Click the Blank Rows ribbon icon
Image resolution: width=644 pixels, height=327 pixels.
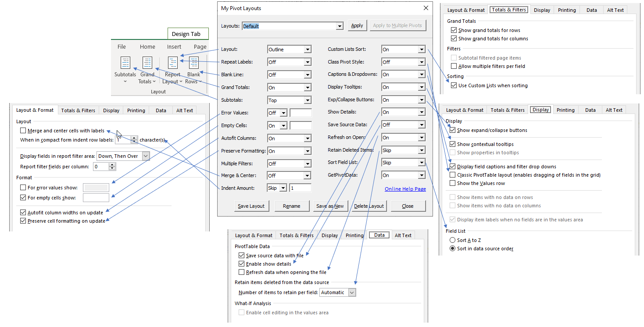coord(193,63)
